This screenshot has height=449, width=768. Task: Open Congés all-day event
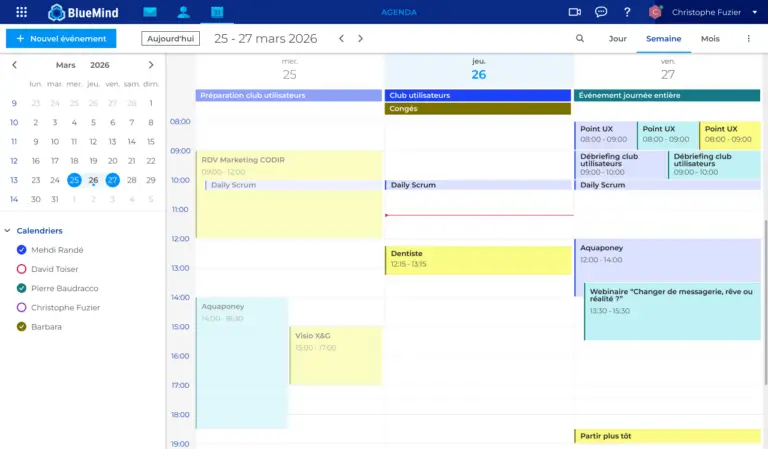click(478, 109)
